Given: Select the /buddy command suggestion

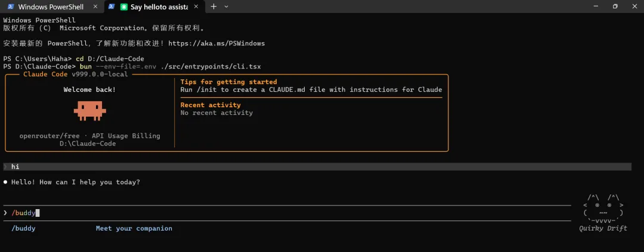Looking at the screenshot, I should point(24,228).
